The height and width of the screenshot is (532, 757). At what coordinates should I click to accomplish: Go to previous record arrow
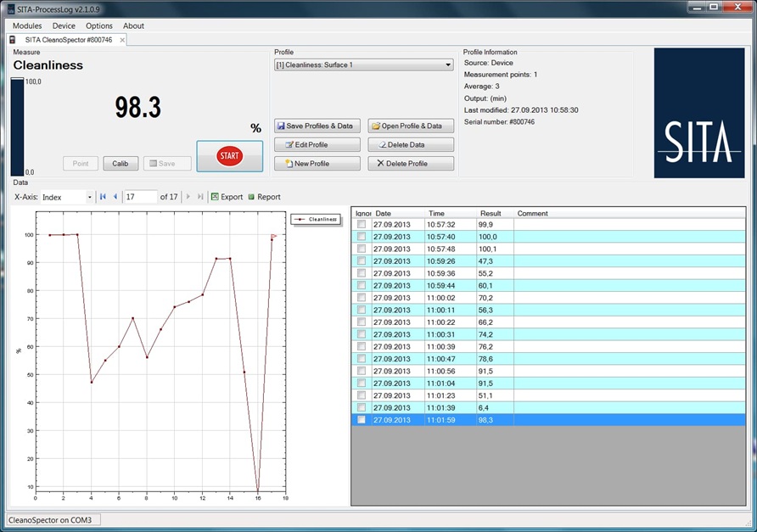(x=115, y=197)
